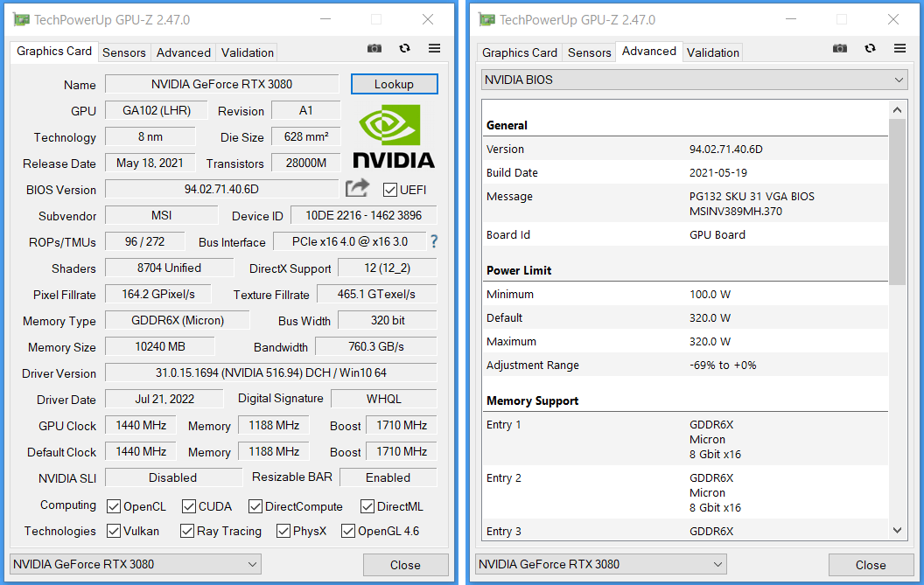Click Power Limit Minimum value 100.0 W
The width and height of the screenshot is (924, 585).
coord(710,294)
